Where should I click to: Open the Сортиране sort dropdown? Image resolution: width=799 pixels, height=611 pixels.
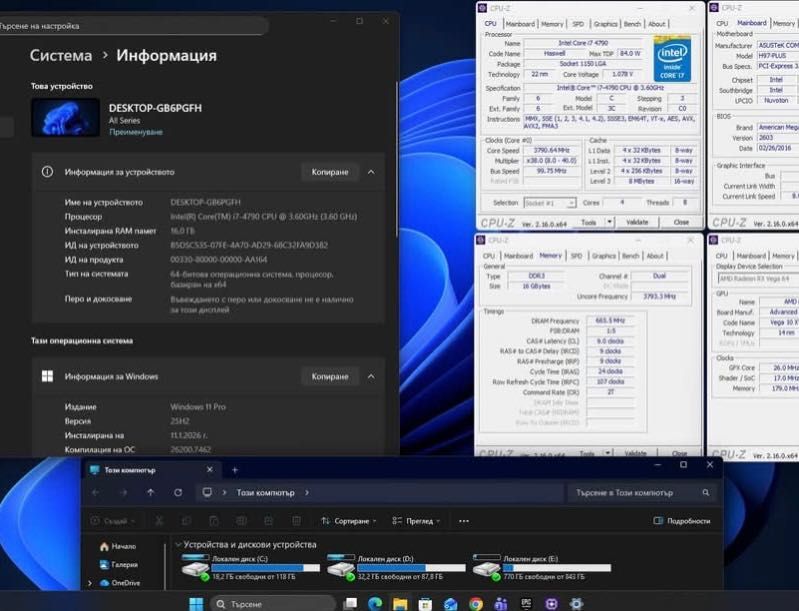tap(349, 521)
